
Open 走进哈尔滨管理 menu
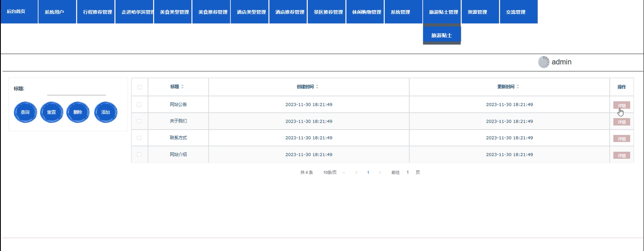(134, 12)
